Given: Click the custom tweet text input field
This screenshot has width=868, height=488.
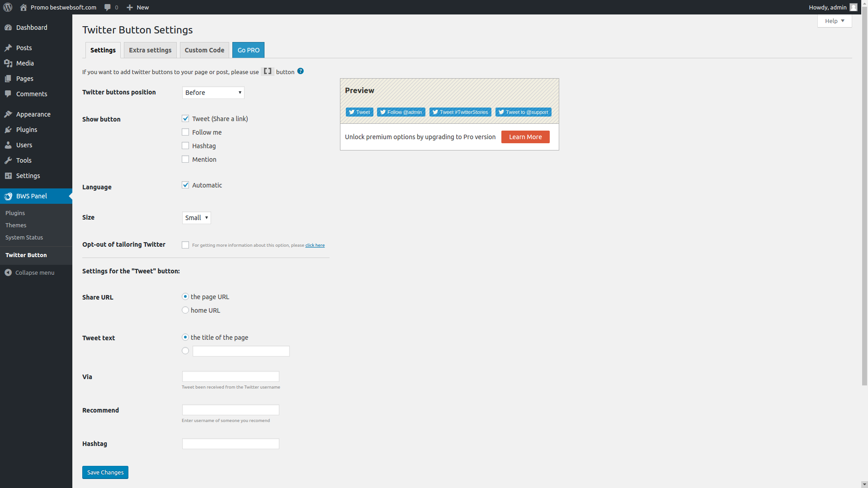Looking at the screenshot, I should [x=241, y=351].
